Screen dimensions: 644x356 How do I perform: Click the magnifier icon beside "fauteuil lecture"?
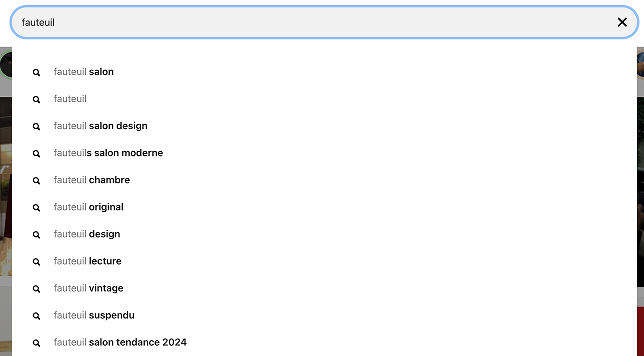(x=37, y=262)
